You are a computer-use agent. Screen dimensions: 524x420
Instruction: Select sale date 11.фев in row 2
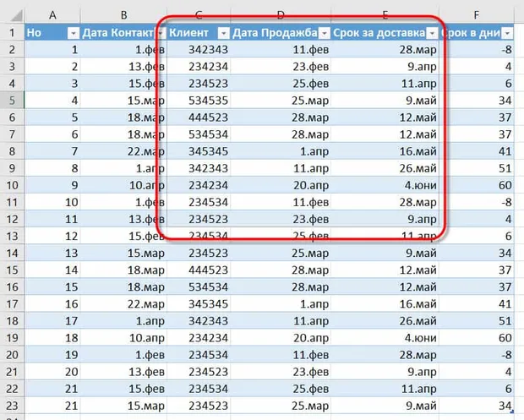[281, 50]
